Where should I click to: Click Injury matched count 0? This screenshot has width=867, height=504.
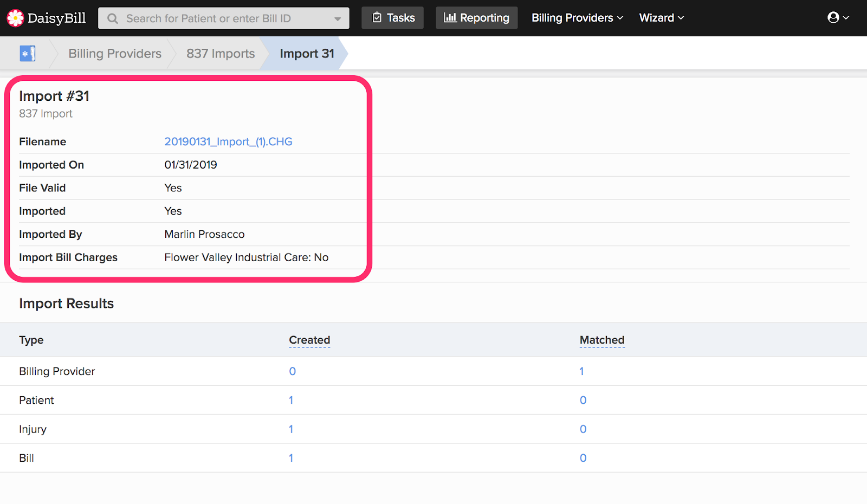pyautogui.click(x=583, y=429)
